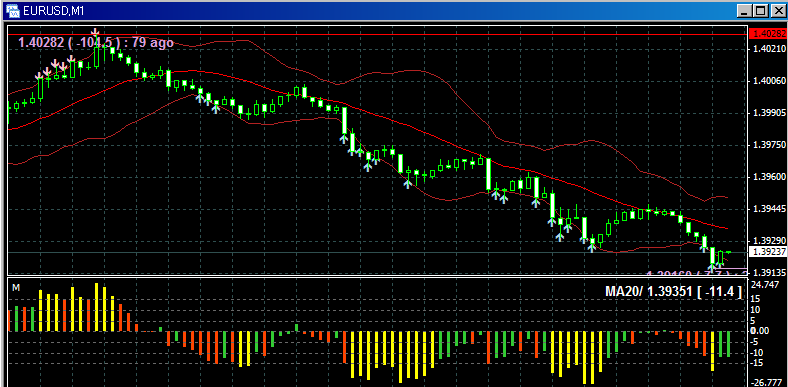Click the MA20/ 1.39351 indicator readout
This screenshot has width=788, height=387.
click(x=673, y=292)
